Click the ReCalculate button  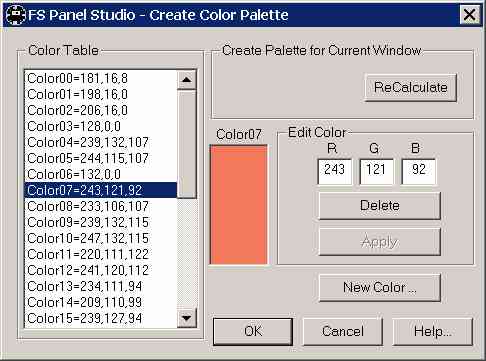pos(410,87)
